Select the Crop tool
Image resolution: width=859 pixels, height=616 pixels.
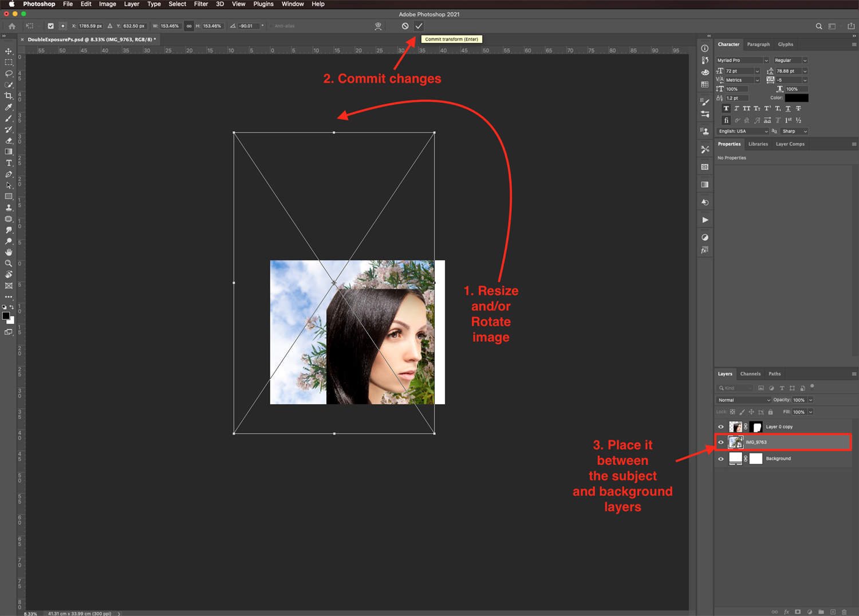[9, 96]
